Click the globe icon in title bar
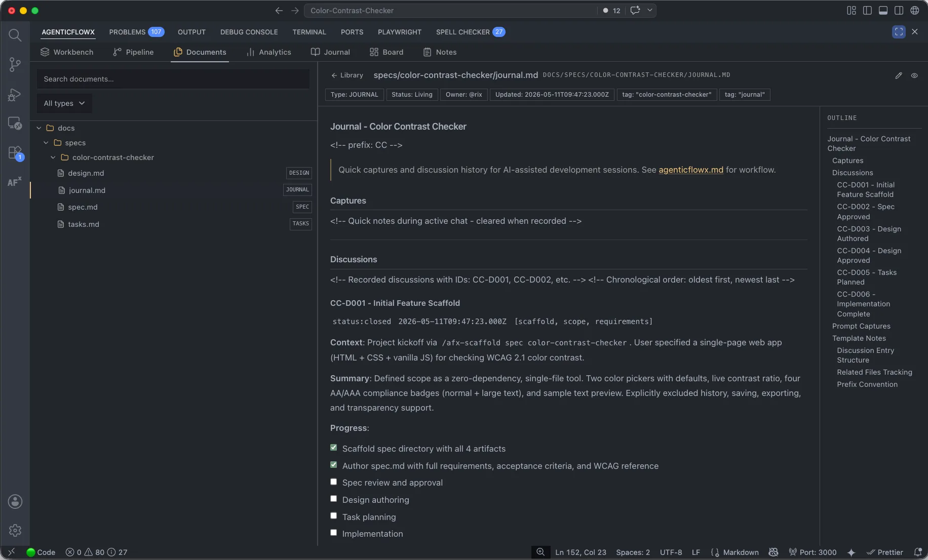928x560 pixels. point(915,11)
